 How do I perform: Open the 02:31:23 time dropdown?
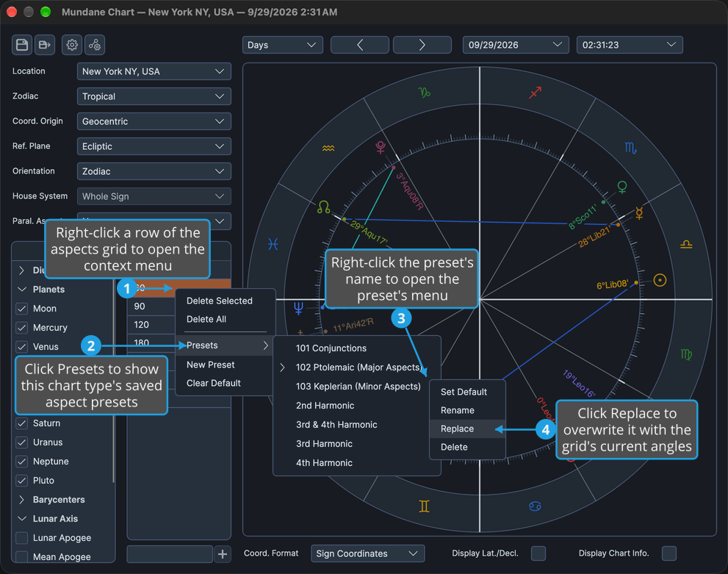pos(630,45)
